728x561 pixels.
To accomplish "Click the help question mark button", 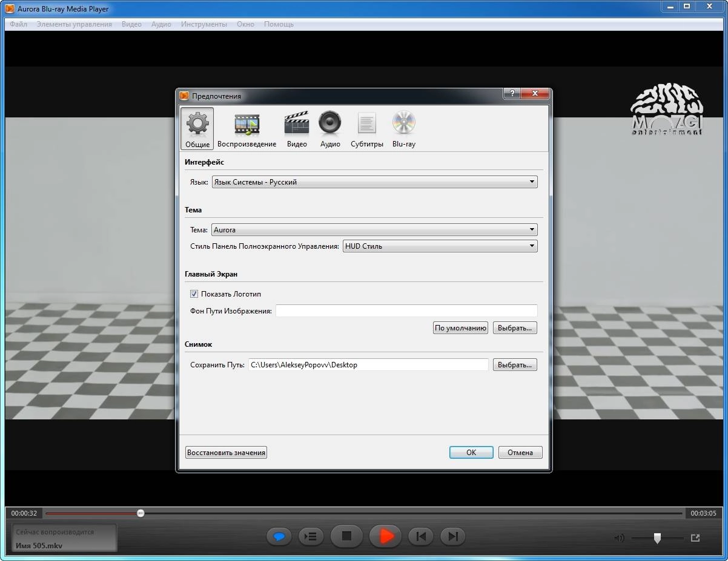I will tap(511, 94).
